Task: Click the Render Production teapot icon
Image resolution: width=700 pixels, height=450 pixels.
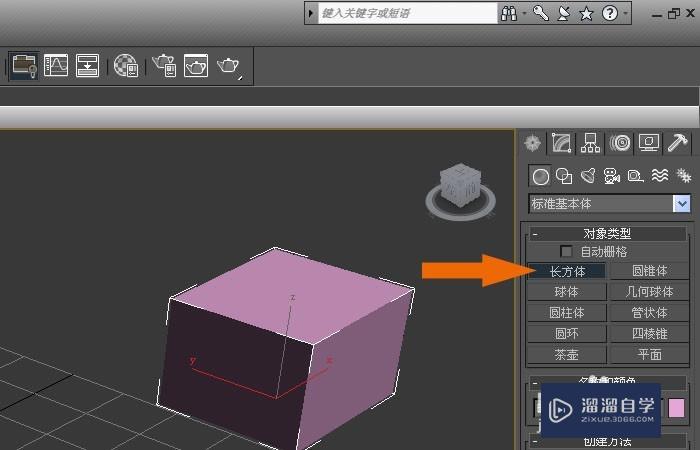Action: (229, 66)
